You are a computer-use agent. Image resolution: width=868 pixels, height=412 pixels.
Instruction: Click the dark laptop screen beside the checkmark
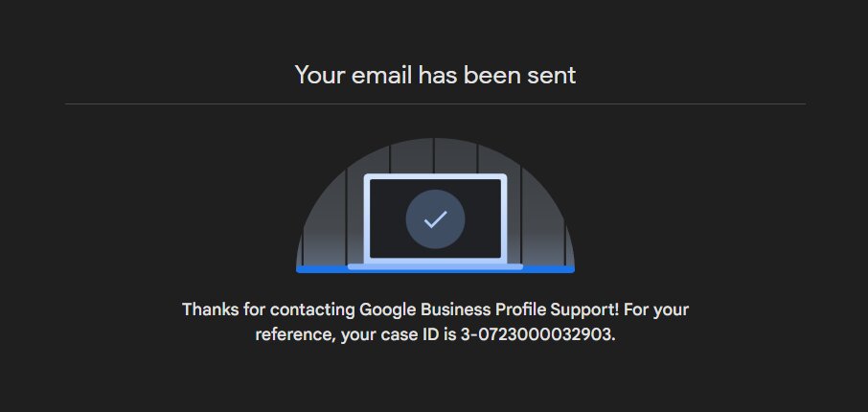point(387,218)
